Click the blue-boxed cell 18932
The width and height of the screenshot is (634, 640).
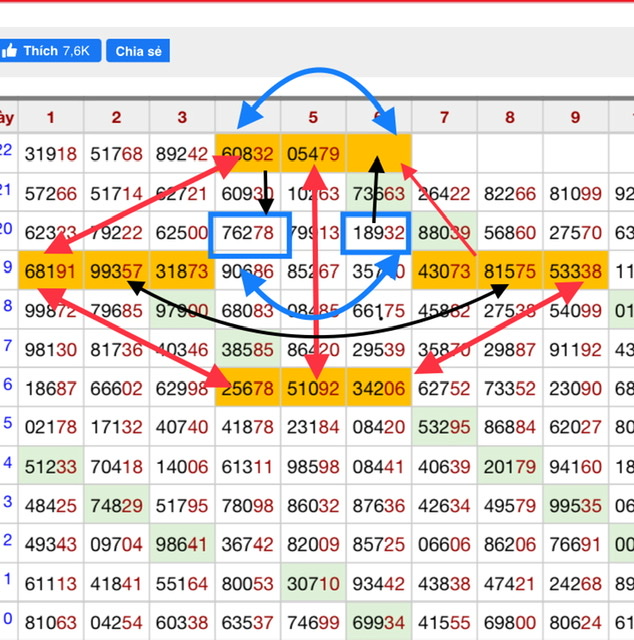click(x=378, y=234)
